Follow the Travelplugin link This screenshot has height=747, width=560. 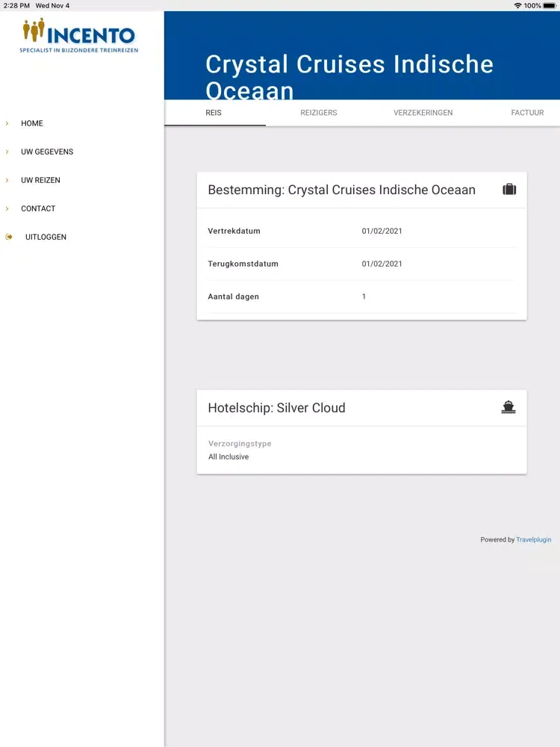pos(533,540)
